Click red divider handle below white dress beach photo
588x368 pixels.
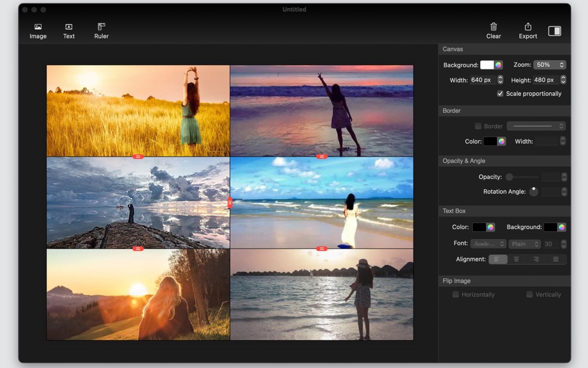(322, 248)
